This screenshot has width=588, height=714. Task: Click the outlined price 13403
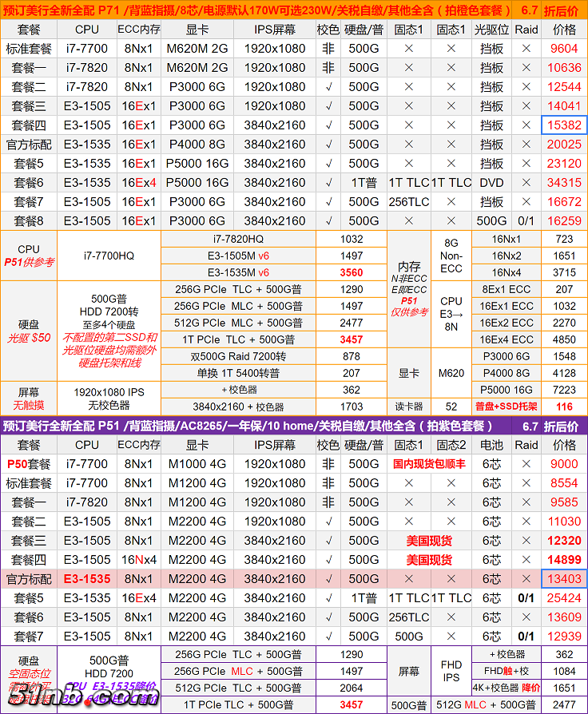tap(564, 579)
